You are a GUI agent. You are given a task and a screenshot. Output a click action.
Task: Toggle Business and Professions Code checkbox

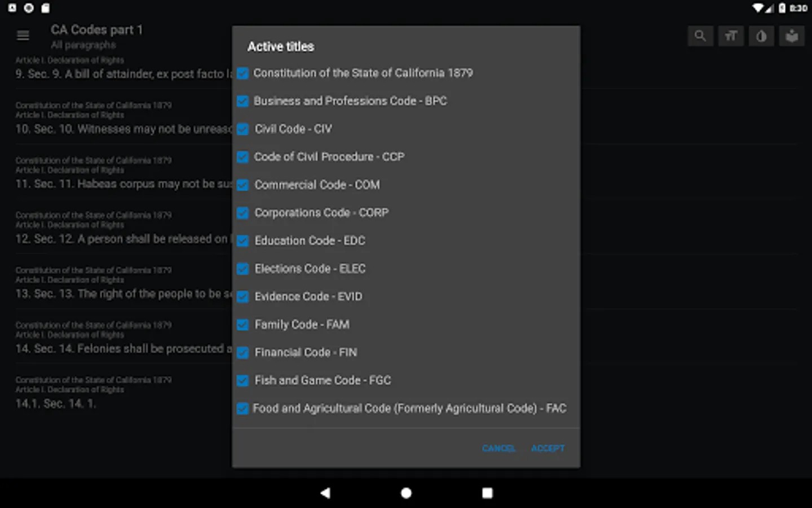242,101
